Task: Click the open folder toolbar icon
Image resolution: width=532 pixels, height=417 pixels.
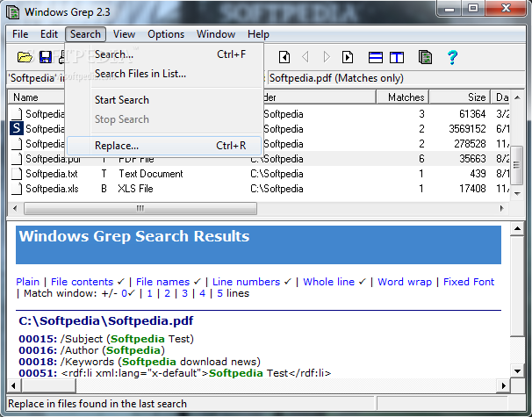Action: [25, 57]
